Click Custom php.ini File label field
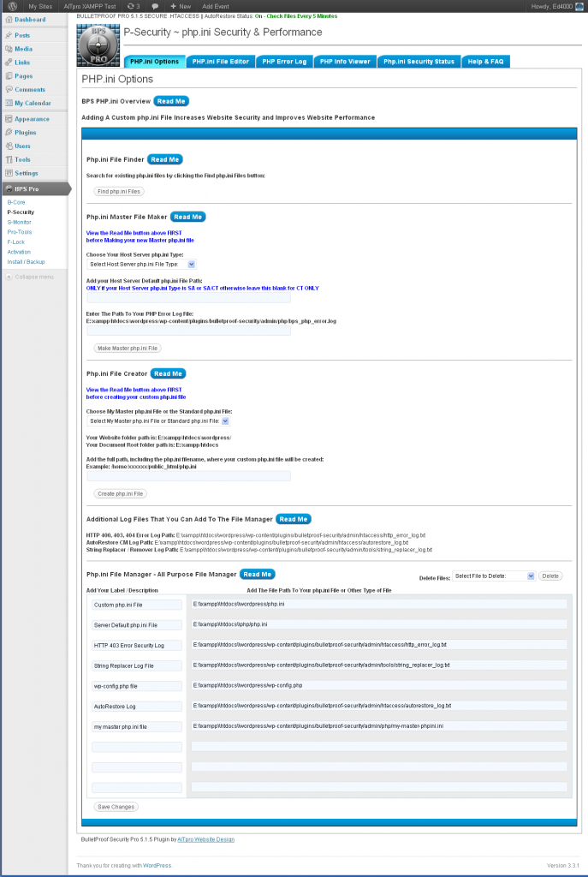 137,605
